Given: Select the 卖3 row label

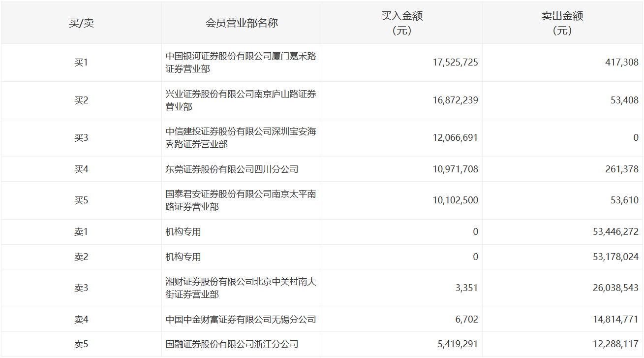Looking at the screenshot, I should 81,288.
